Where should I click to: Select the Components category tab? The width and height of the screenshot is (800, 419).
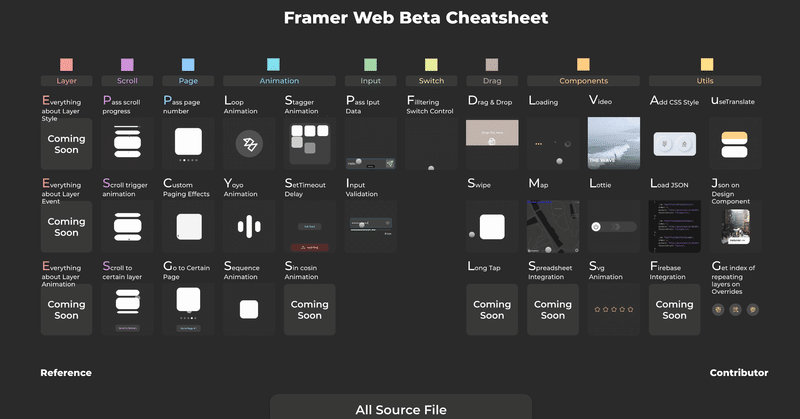pyautogui.click(x=583, y=81)
